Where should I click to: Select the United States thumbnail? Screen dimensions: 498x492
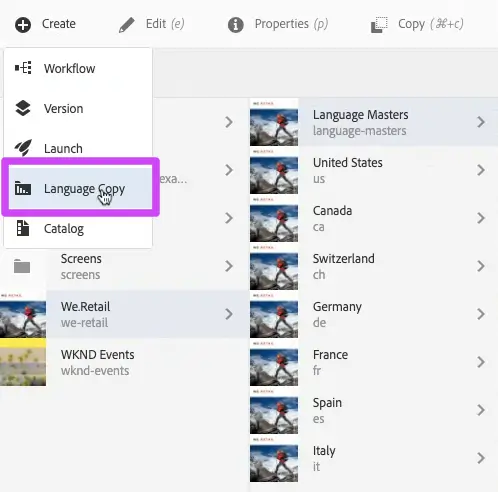coord(274,170)
